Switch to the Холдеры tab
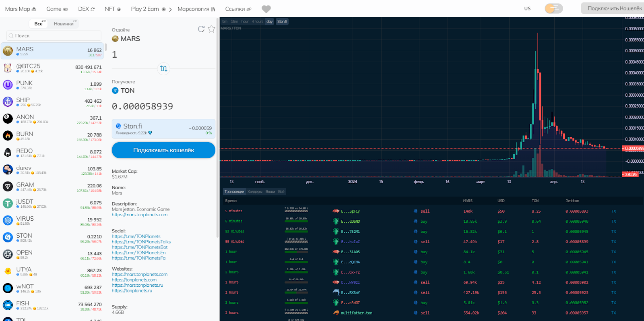 tap(255, 192)
